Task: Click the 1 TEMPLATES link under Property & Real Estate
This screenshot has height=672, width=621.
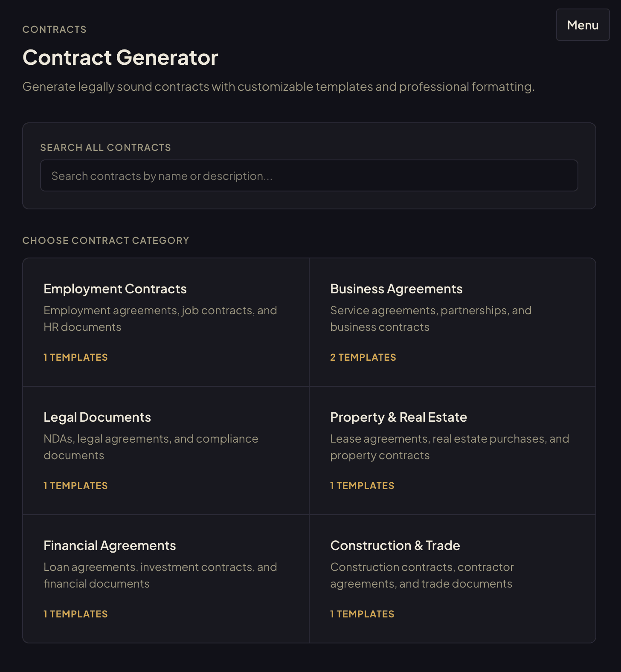Action: [x=362, y=485]
